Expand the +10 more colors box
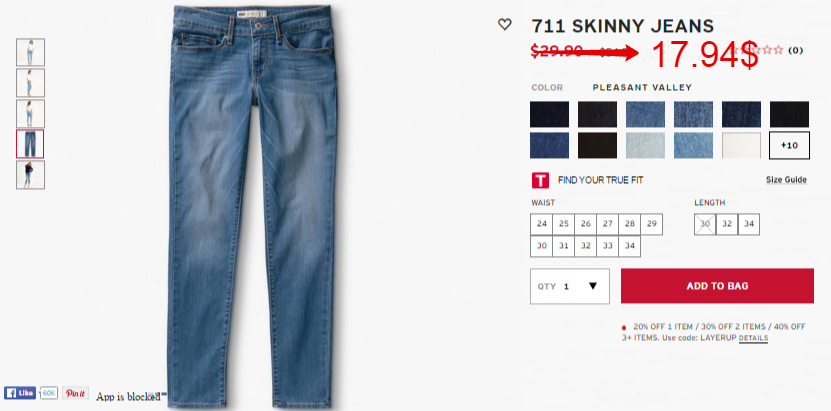Image resolution: width=831 pixels, height=411 pixels. [x=789, y=146]
